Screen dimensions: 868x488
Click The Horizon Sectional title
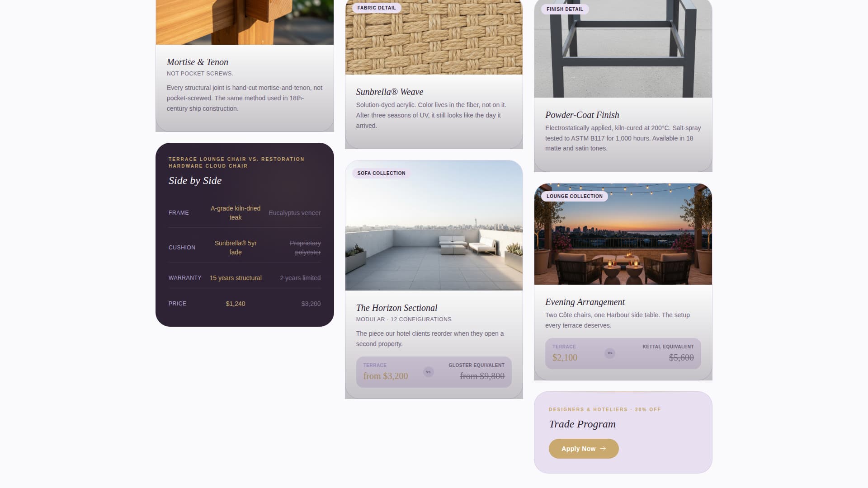[x=396, y=308]
